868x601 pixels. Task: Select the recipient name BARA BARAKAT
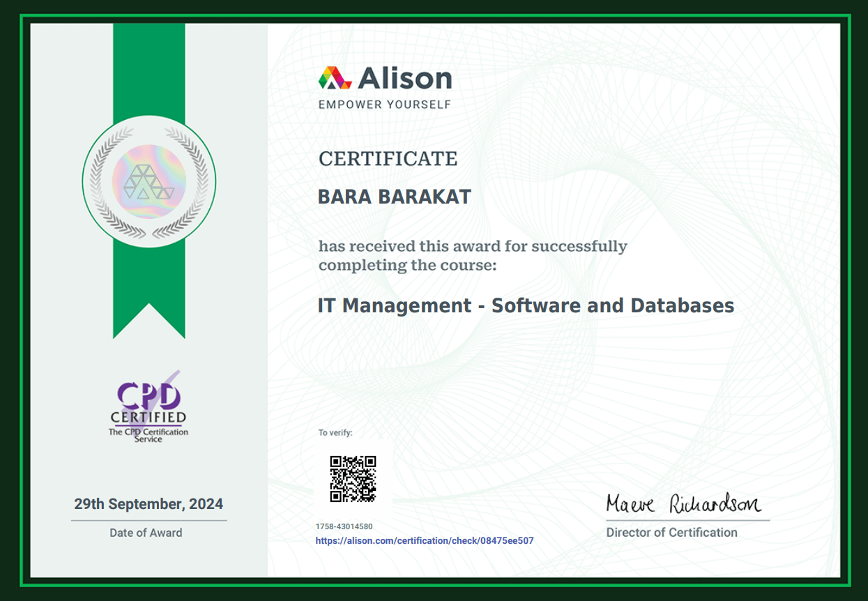(x=394, y=197)
